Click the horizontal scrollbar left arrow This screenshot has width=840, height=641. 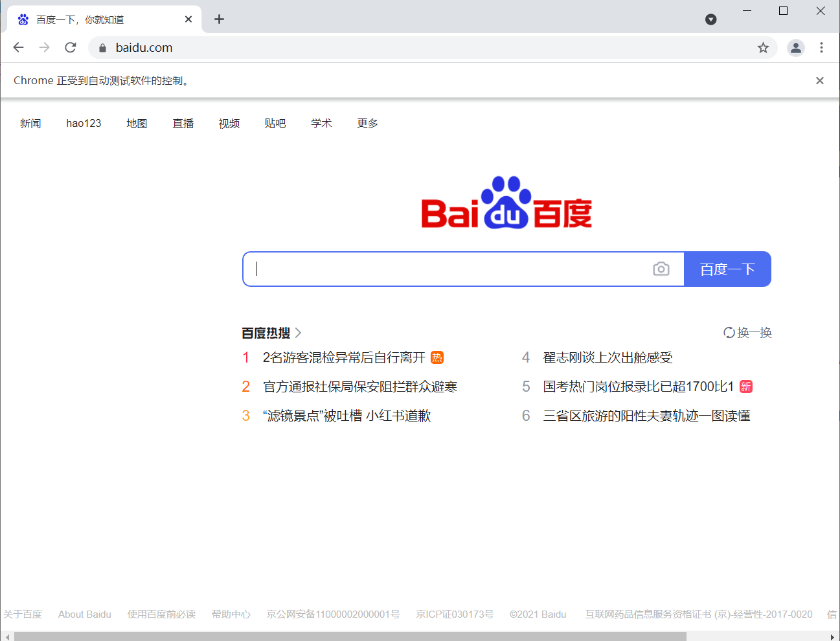click(7, 636)
